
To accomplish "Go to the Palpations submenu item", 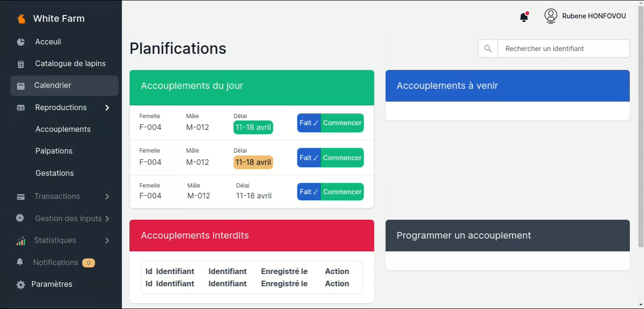I will coord(54,151).
